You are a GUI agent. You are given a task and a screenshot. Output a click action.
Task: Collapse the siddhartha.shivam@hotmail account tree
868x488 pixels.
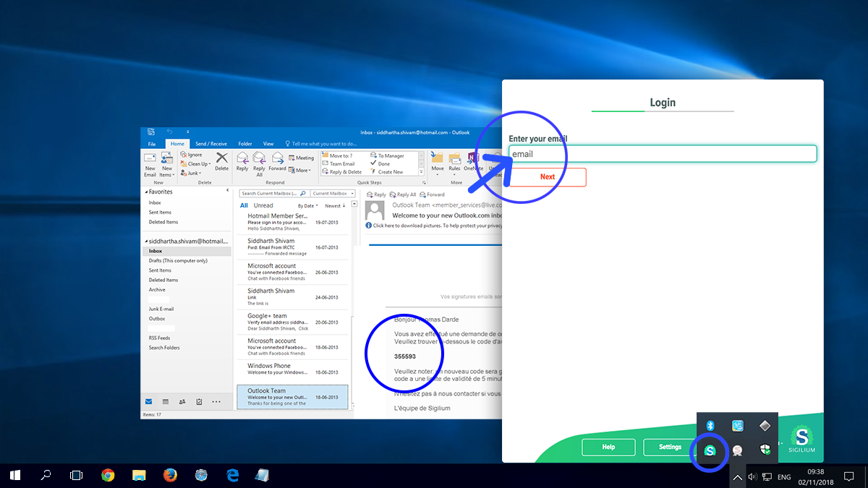[147, 241]
